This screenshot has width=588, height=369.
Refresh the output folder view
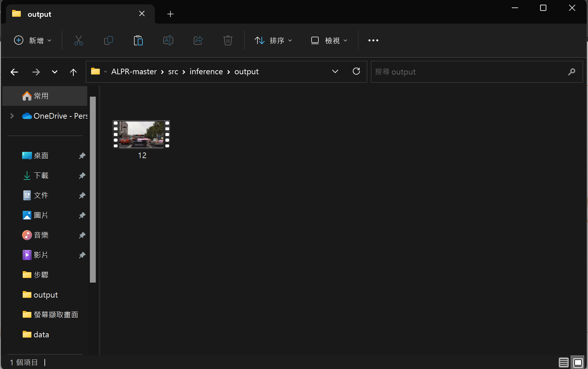point(356,71)
